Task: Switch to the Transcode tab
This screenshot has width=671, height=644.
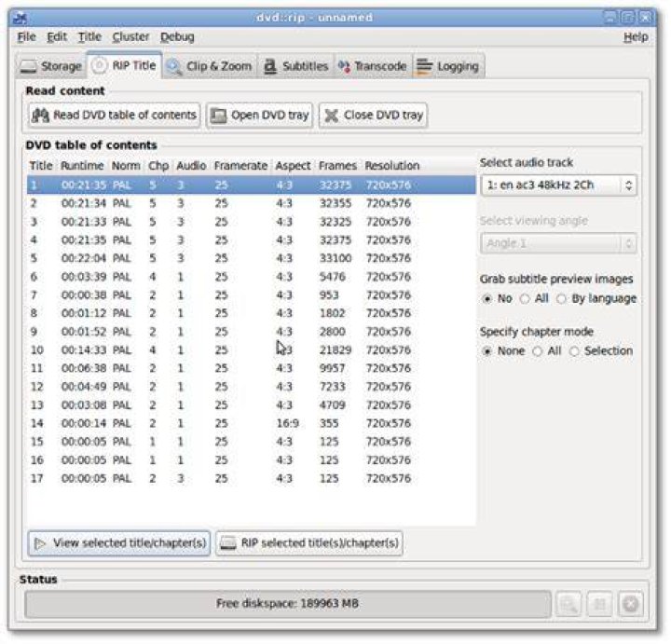Action: (373, 66)
